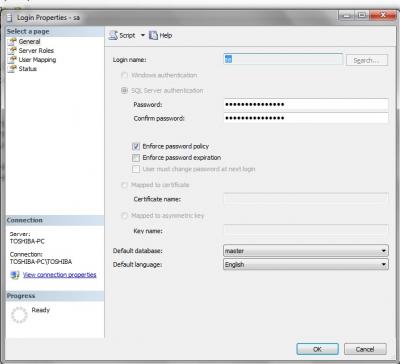Image resolution: width=400 pixels, height=364 pixels.
Task: Open the General page
Action: [29, 42]
